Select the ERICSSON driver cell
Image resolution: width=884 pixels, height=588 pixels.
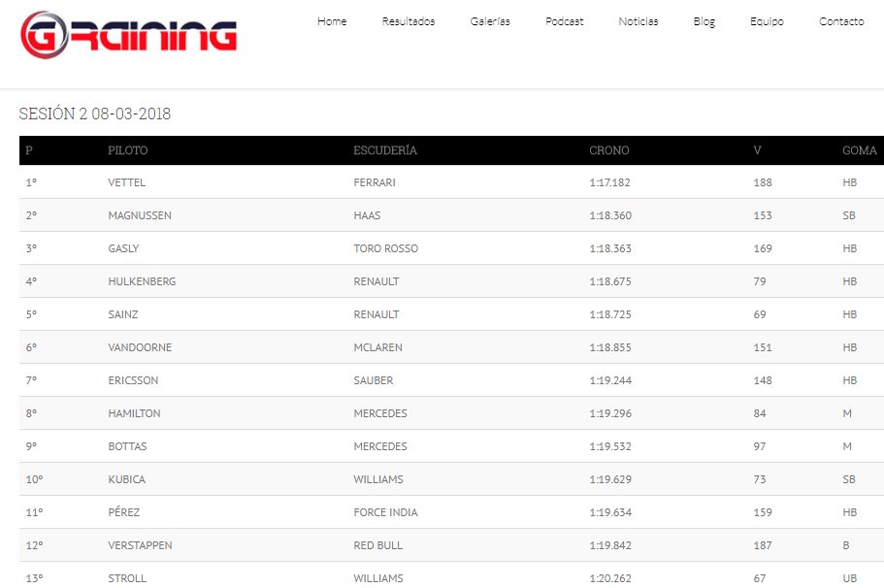(133, 380)
